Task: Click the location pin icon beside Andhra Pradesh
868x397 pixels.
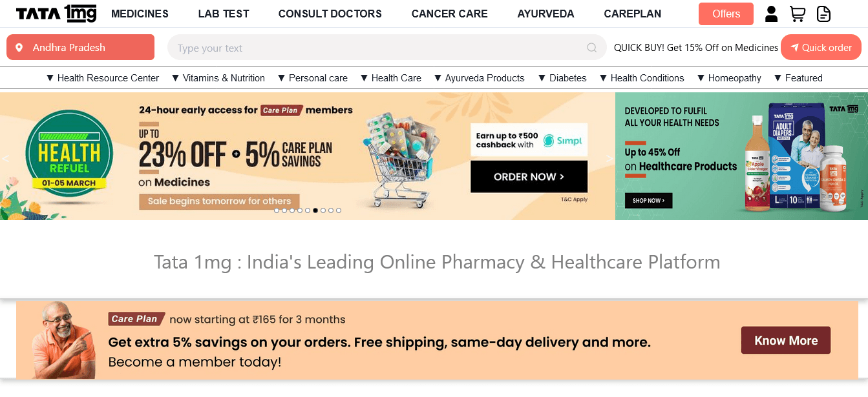Action: point(19,48)
